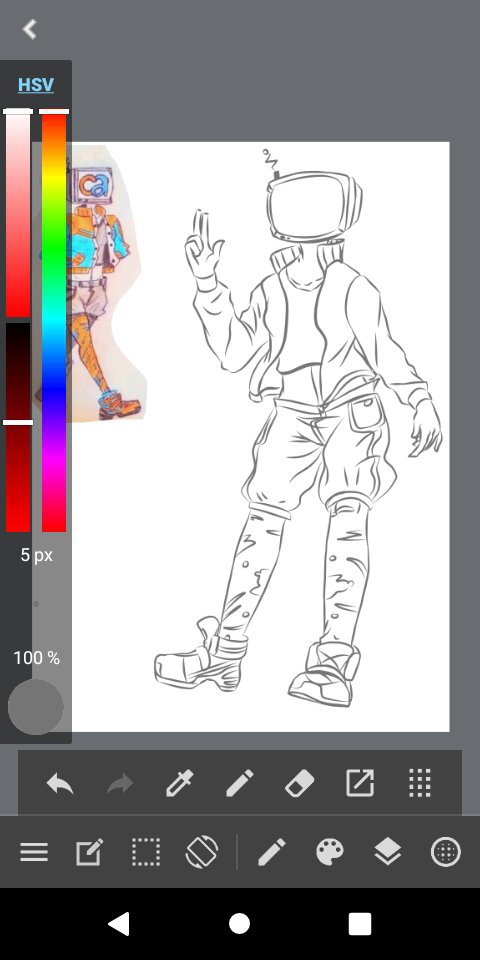
Task: Tap the greyed redo arrow icon
Action: pos(120,783)
